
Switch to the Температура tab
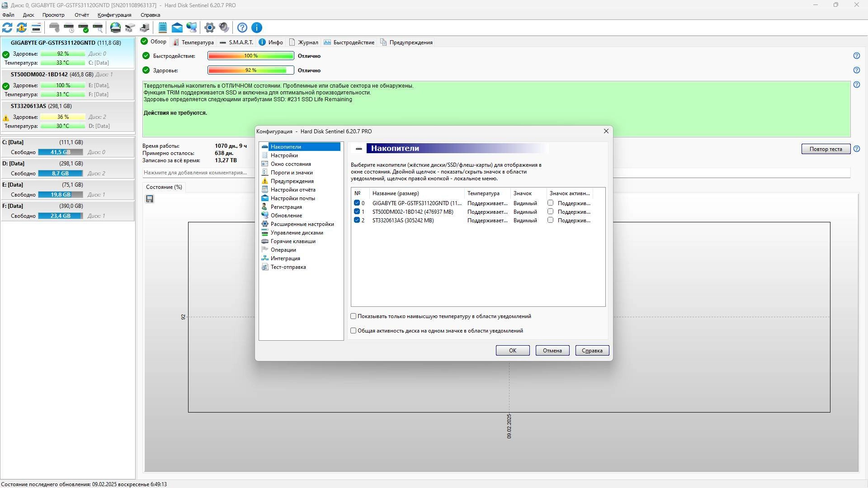[x=193, y=42]
